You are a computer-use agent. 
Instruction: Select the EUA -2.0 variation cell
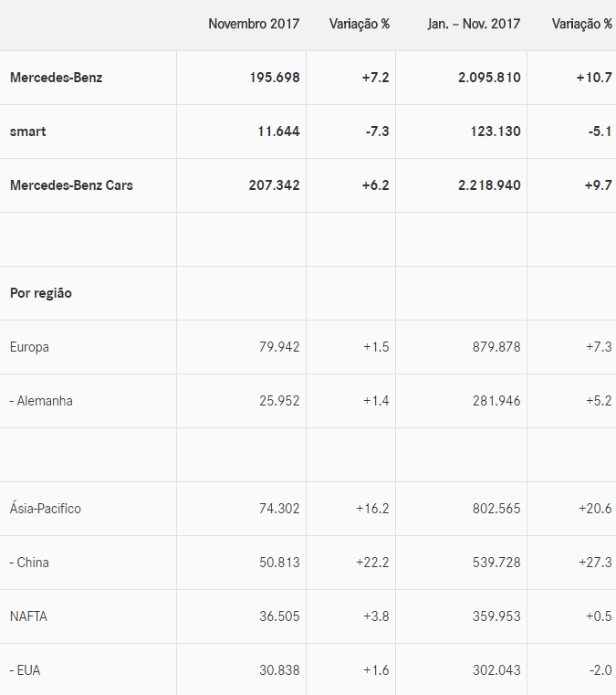click(x=599, y=670)
